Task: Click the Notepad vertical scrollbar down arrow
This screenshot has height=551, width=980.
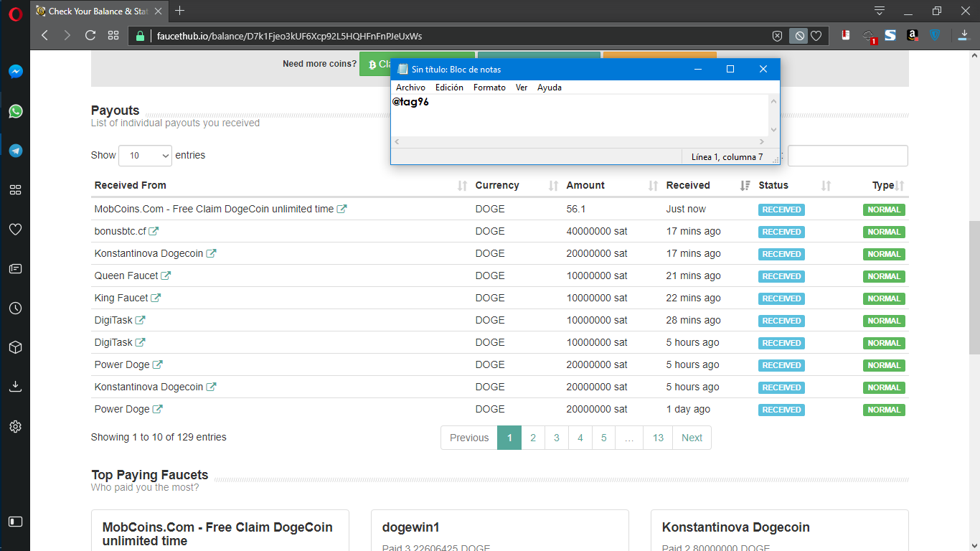Action: (773, 130)
